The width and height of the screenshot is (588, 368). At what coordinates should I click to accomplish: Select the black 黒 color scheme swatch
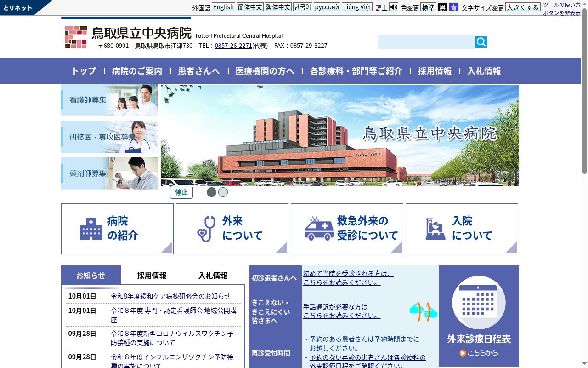point(442,7)
